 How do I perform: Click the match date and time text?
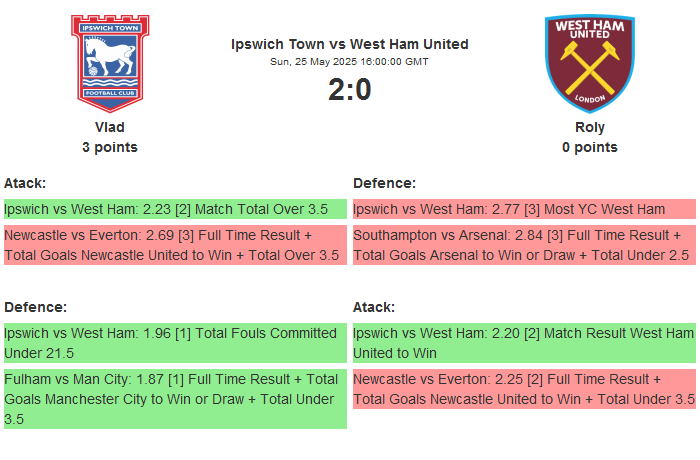(350, 61)
